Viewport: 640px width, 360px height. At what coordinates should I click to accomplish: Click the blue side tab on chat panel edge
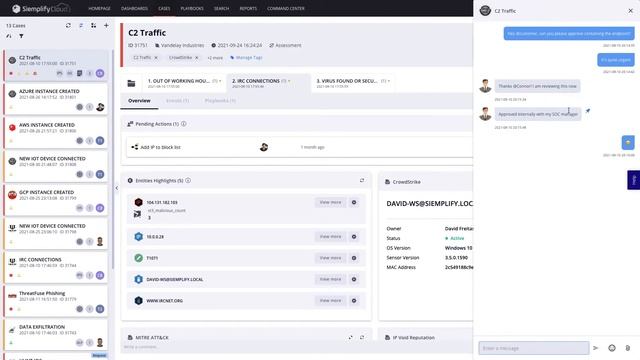tap(633, 180)
